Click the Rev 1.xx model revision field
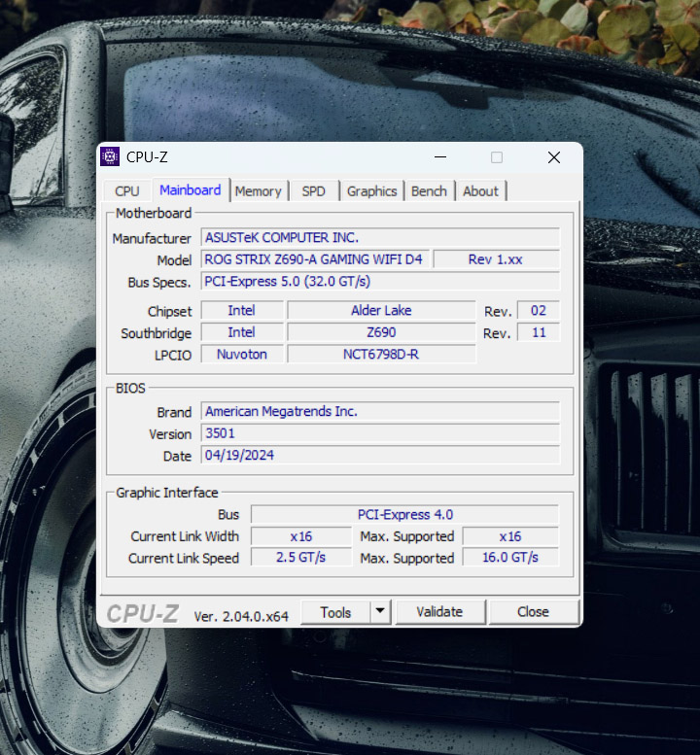 point(496,259)
